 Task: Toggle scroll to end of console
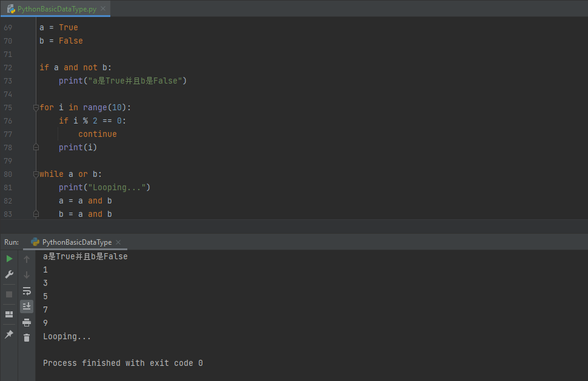pyautogui.click(x=27, y=306)
